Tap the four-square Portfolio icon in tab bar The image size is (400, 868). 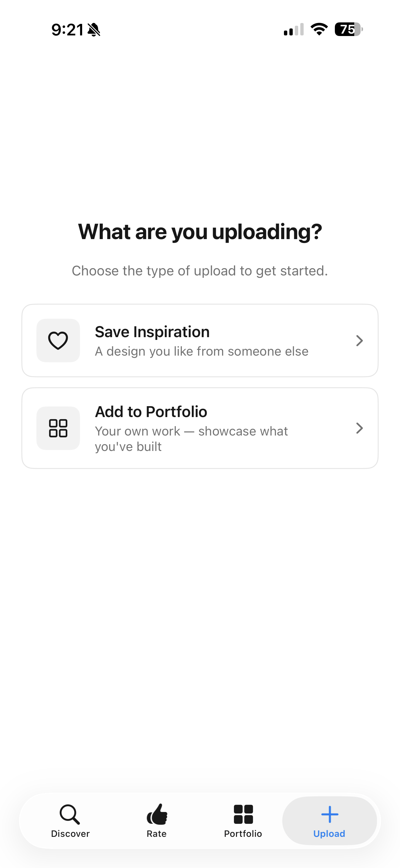pos(243,814)
